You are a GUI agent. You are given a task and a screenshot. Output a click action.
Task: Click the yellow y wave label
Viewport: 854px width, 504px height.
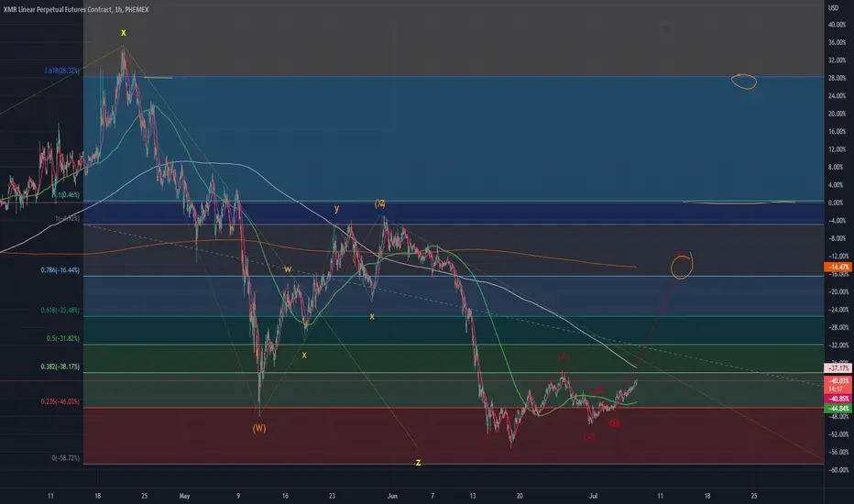click(336, 209)
